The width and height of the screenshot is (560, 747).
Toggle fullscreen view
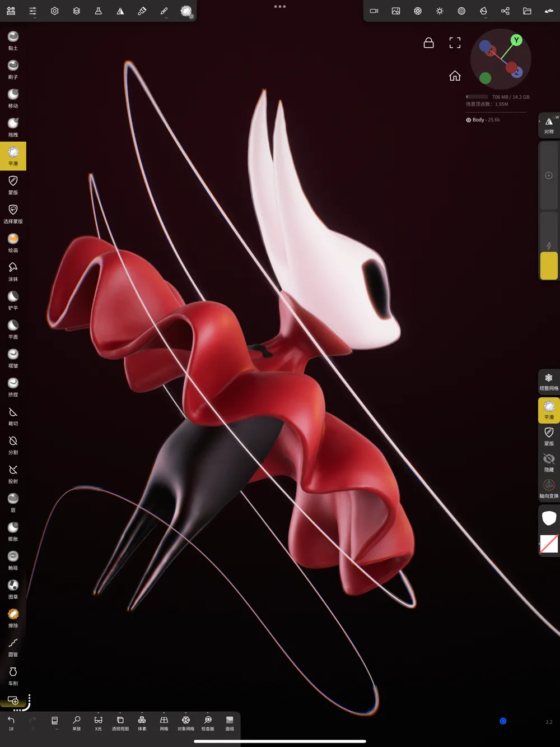tap(455, 43)
